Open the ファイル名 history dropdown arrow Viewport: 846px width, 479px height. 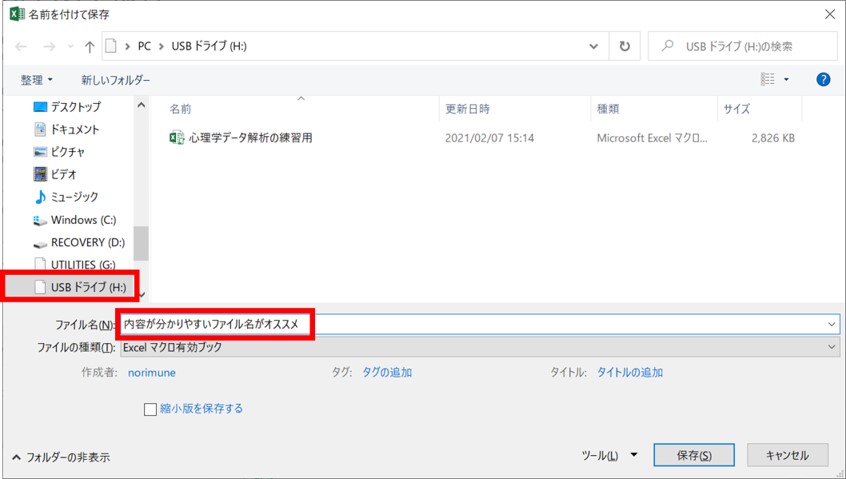coord(831,324)
